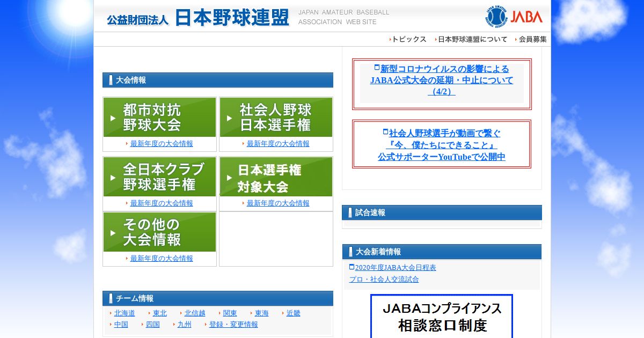Click the document icon beside 2020年度JABA大会日程表

point(352,267)
